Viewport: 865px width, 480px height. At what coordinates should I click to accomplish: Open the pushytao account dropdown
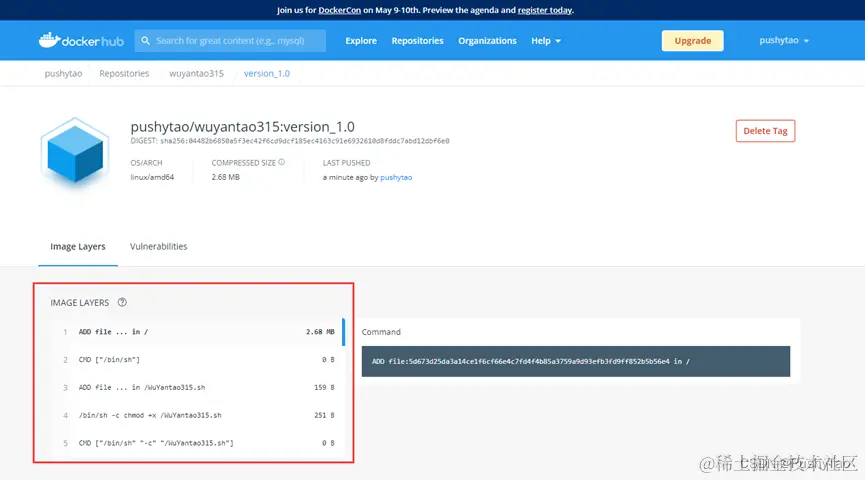tap(784, 40)
